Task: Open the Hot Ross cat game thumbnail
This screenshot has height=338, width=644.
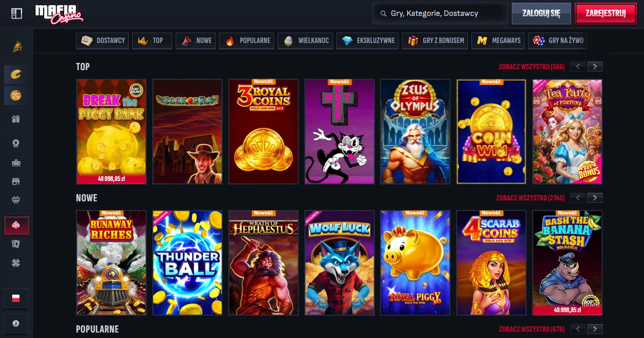Action: 340,132
